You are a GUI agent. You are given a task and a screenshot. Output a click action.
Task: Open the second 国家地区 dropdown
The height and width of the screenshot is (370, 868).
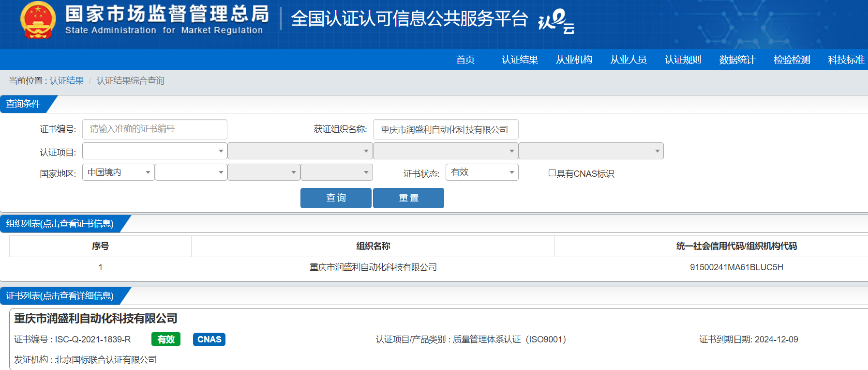pos(191,172)
